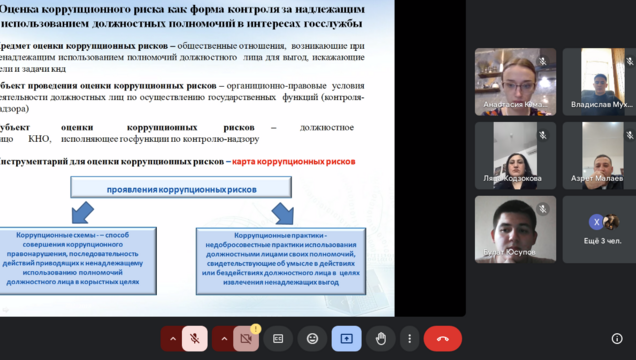
Task: Toggle the muted microphone button
Action: pyautogui.click(x=195, y=339)
